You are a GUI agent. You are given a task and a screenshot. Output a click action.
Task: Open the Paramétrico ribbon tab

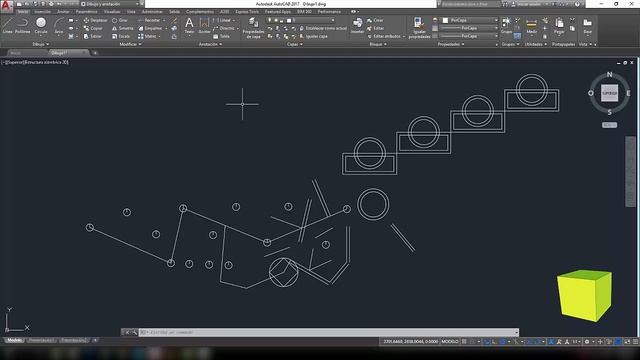point(87,12)
